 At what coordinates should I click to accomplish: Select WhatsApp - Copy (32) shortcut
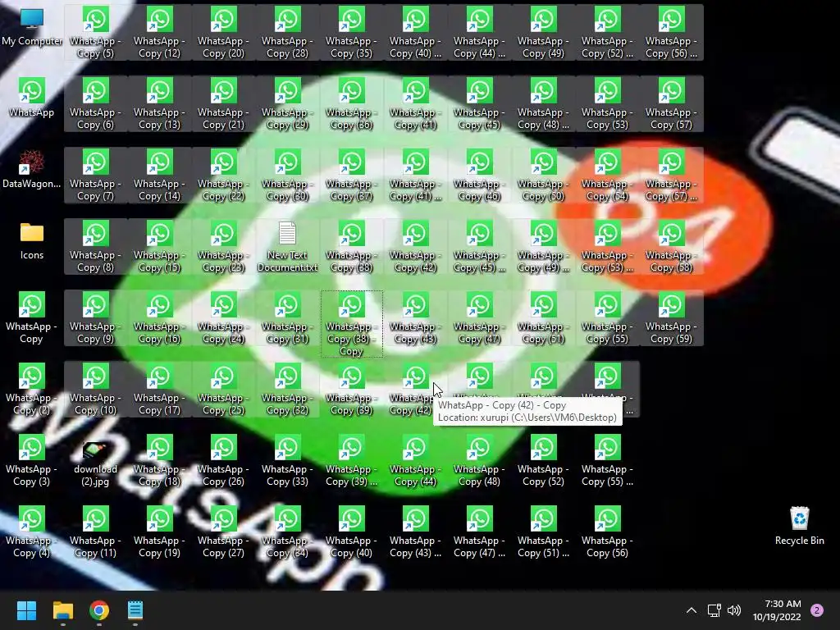tap(287, 390)
